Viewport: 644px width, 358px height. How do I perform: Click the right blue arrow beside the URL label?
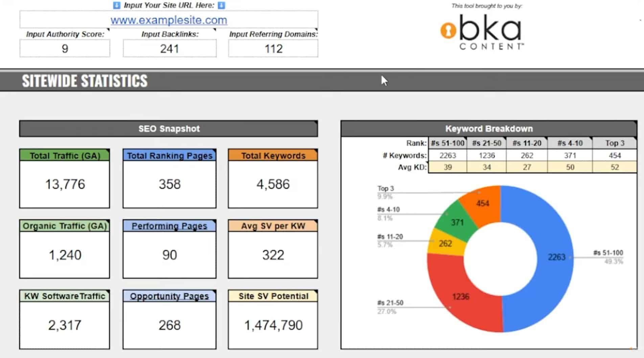pyautogui.click(x=220, y=5)
